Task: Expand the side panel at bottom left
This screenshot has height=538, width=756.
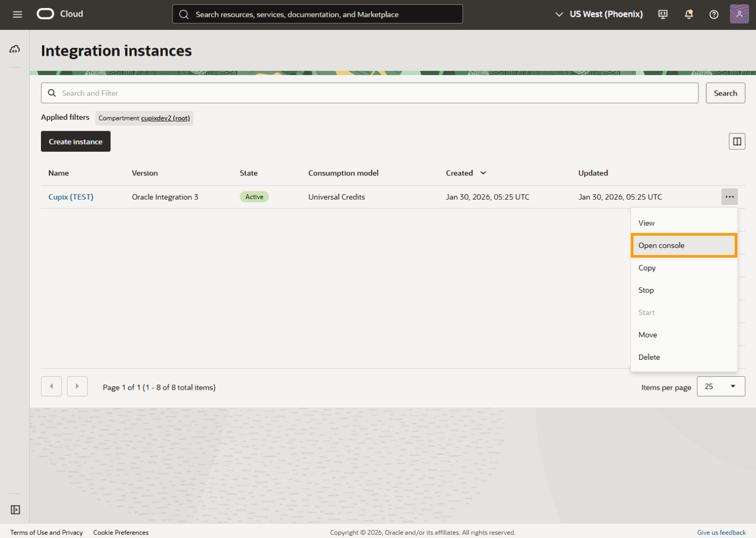Action: pos(15,510)
